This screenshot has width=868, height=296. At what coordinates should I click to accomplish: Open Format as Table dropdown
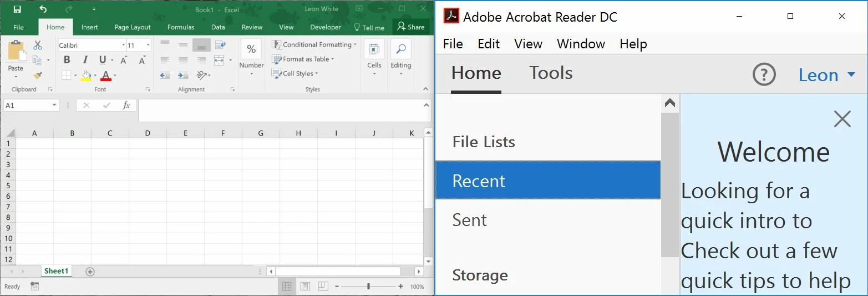(x=303, y=59)
